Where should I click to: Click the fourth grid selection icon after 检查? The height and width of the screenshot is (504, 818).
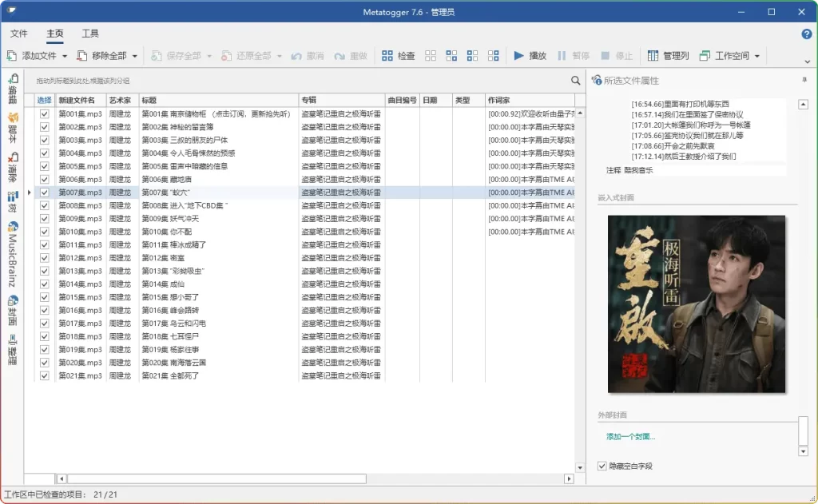(493, 55)
